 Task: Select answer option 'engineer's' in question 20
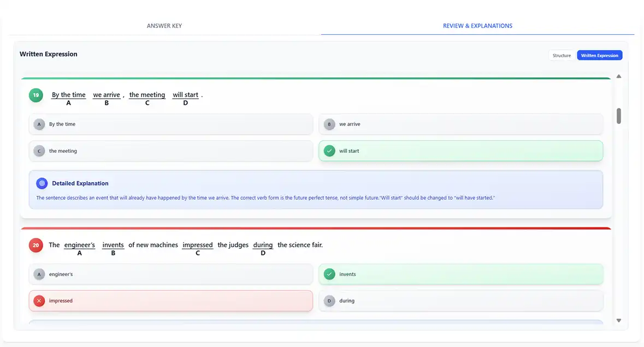click(x=170, y=274)
